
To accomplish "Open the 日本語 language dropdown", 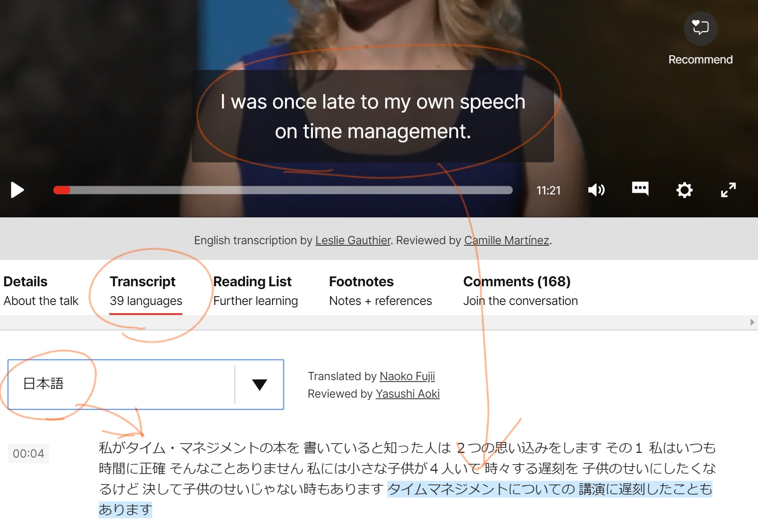I will [x=146, y=384].
